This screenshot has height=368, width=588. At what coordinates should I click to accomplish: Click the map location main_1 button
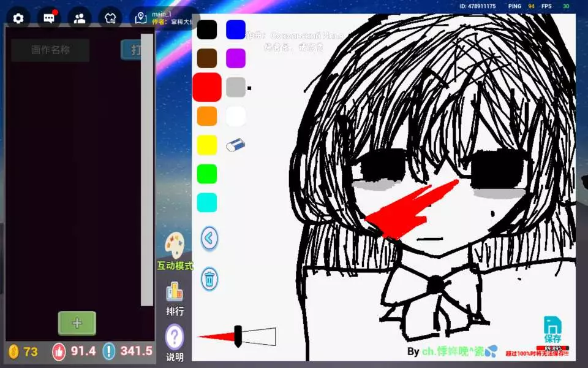[162, 18]
